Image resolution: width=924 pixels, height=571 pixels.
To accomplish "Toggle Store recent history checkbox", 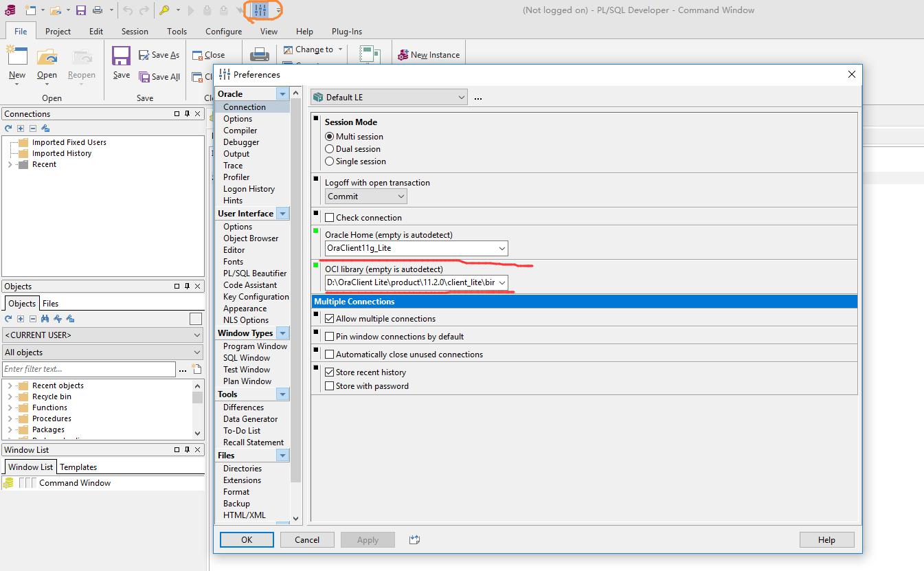I will 330,372.
